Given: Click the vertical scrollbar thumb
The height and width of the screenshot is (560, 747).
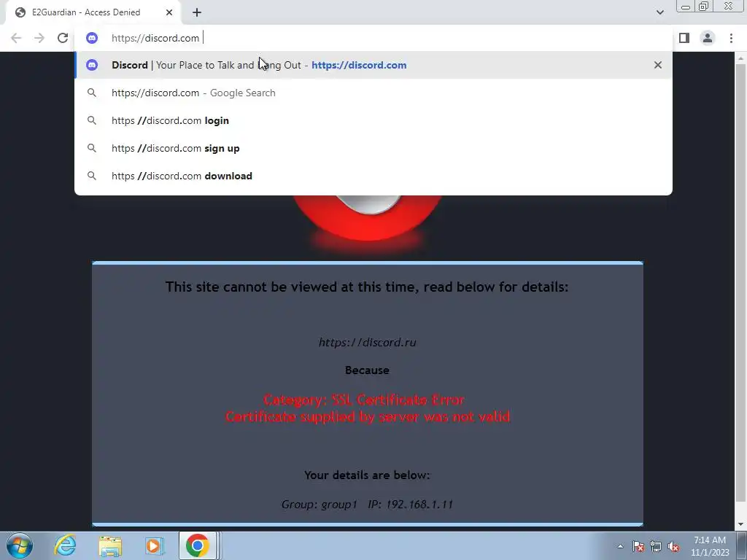Looking at the screenshot, I should coord(740,282).
